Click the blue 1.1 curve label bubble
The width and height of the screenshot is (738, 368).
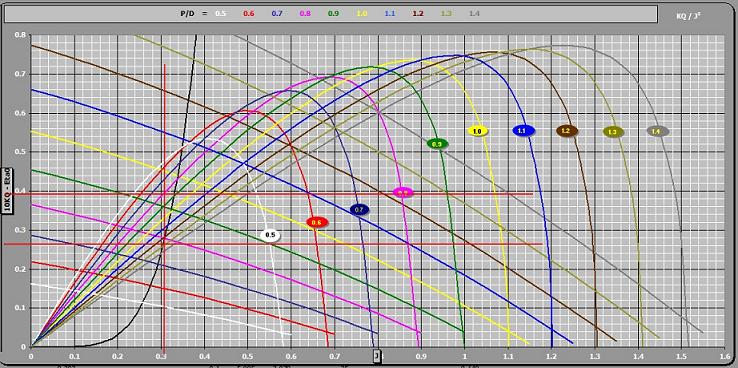tap(523, 131)
